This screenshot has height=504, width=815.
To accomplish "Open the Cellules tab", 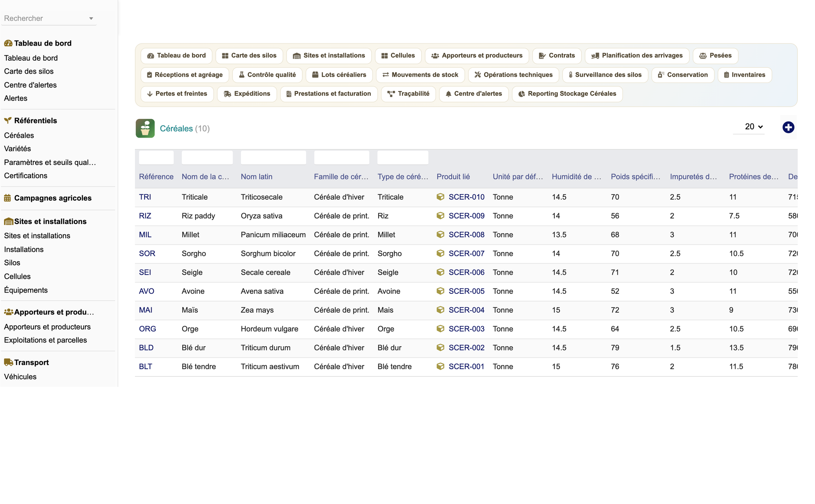I will pyautogui.click(x=398, y=56).
